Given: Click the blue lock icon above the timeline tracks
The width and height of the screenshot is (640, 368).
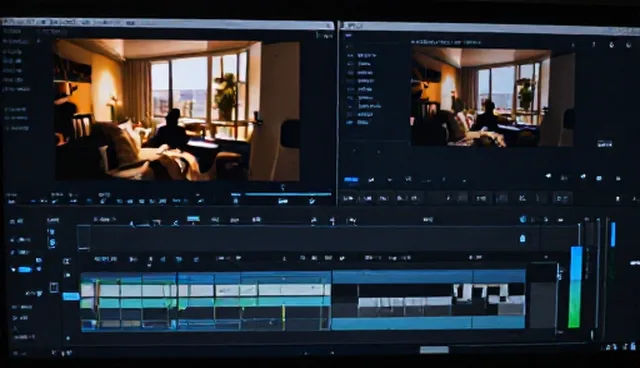Looking at the screenshot, I should pos(522,239).
